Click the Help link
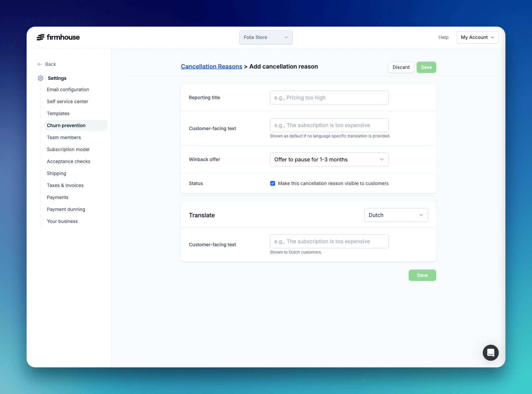The height and width of the screenshot is (394, 532). pyautogui.click(x=443, y=37)
